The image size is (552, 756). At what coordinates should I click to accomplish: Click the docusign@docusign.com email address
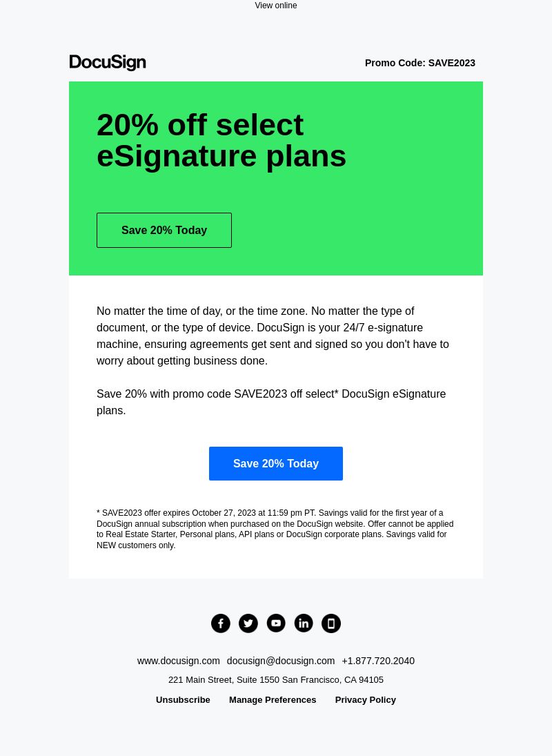(281, 661)
